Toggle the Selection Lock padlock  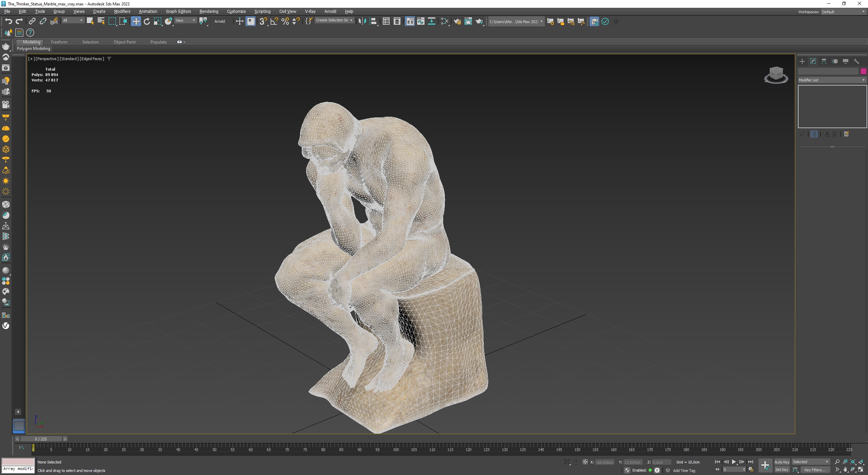point(576,462)
